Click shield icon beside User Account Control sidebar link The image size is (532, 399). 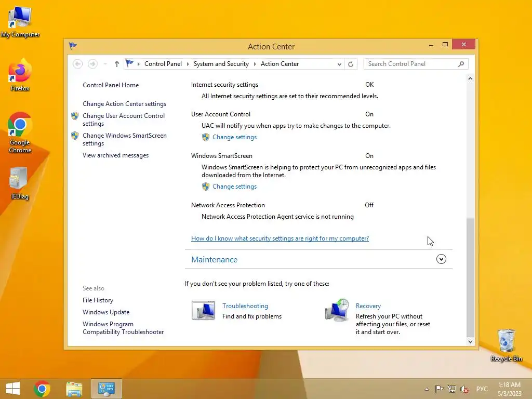75,116
